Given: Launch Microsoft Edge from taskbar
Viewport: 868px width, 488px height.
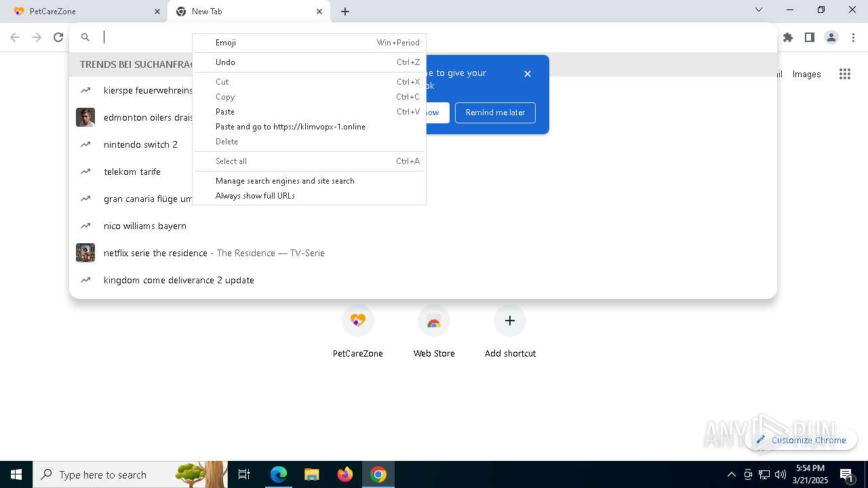Looking at the screenshot, I should click(279, 474).
